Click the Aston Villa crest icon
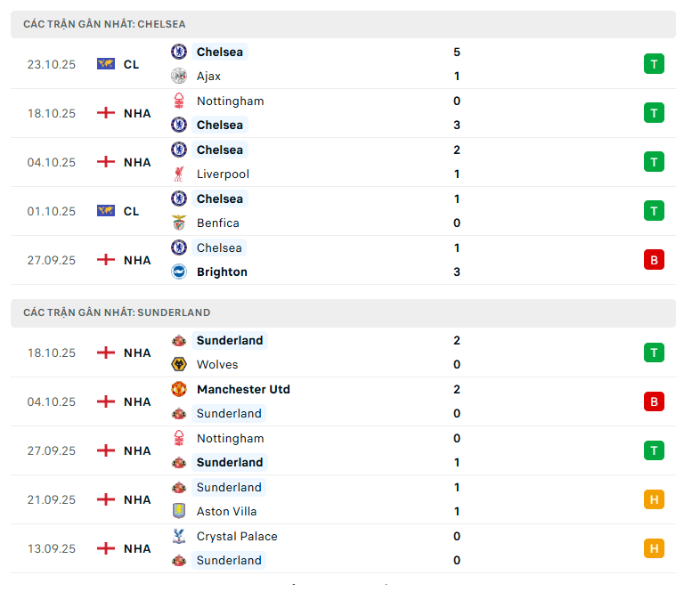 tap(179, 511)
